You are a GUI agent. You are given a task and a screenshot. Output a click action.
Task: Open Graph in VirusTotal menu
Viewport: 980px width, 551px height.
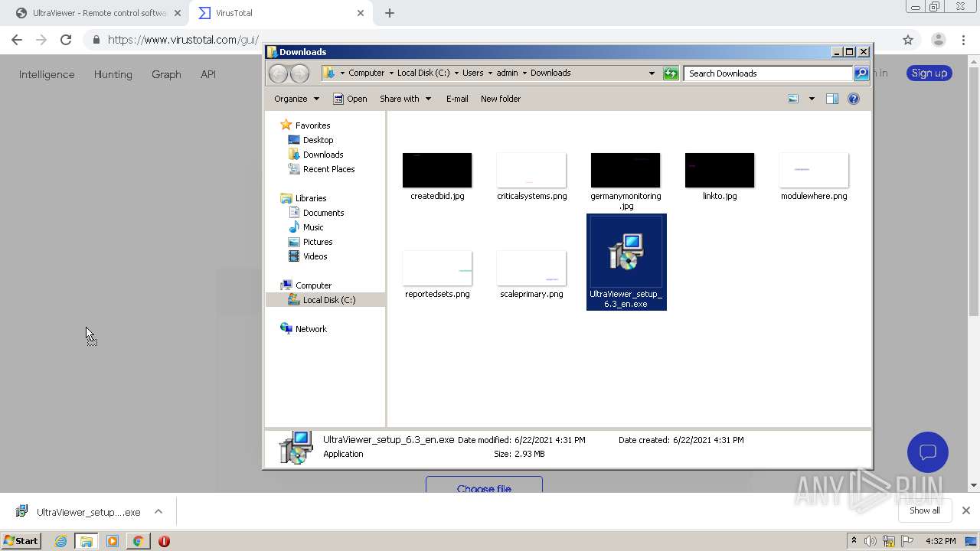coord(166,74)
